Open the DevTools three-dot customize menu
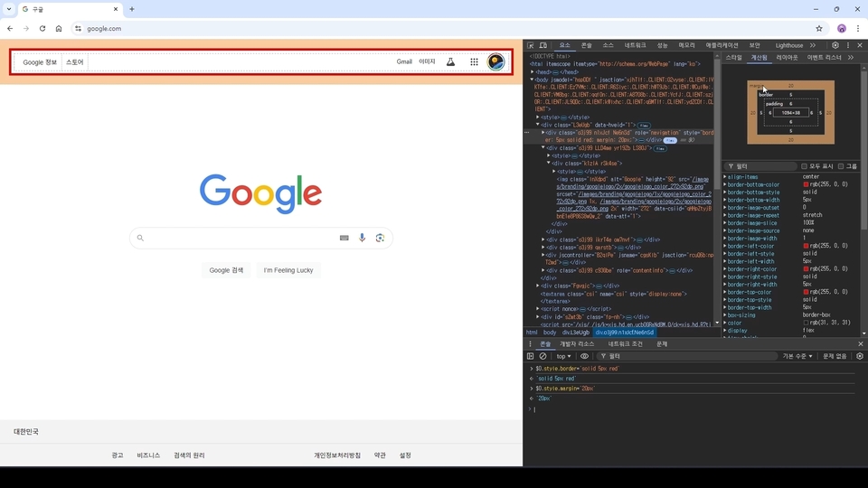868x488 pixels. [x=847, y=45]
